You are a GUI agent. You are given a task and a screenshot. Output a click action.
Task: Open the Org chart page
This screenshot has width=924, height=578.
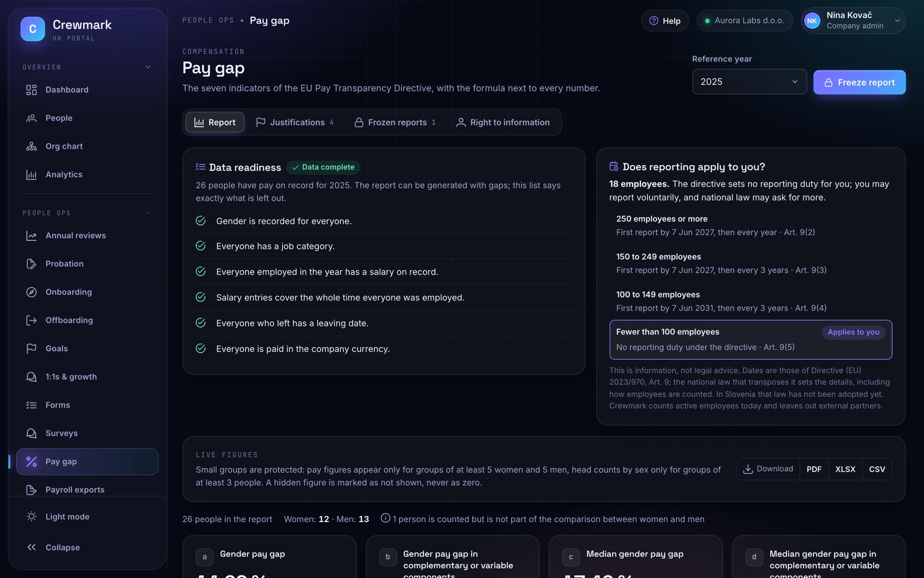tap(87, 146)
